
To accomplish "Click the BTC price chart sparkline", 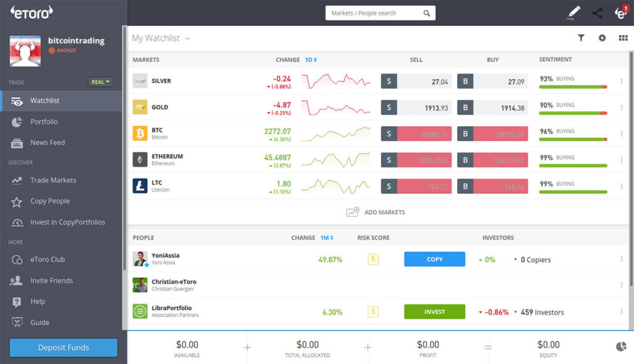I will tap(336, 134).
